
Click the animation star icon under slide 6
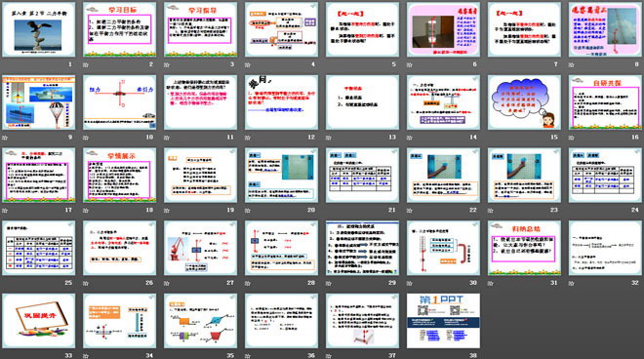[x=410, y=65]
